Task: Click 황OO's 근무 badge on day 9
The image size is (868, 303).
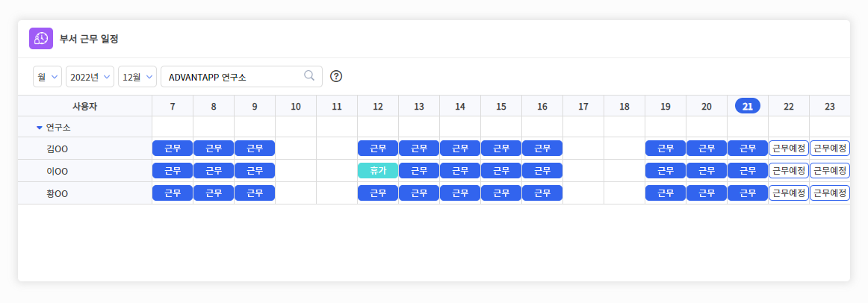Action: pyautogui.click(x=255, y=193)
